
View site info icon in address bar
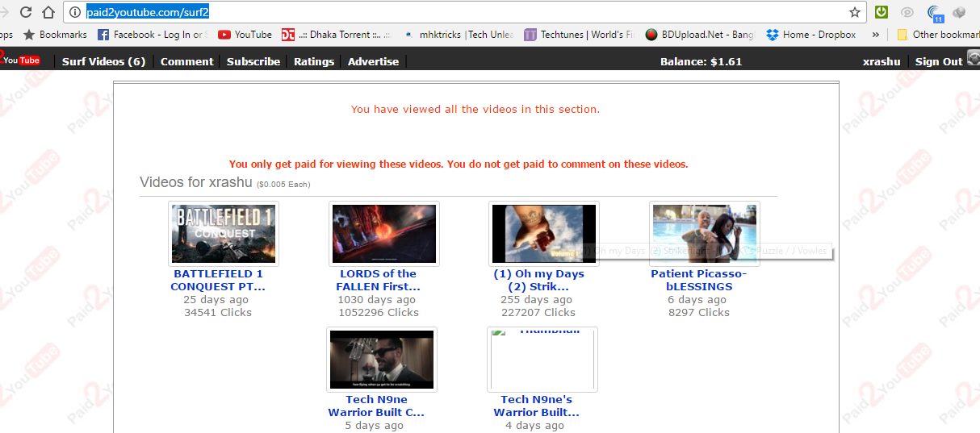coord(74,12)
